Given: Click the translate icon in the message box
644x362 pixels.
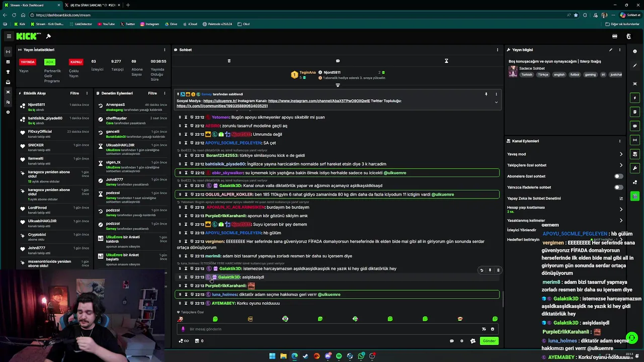Looking at the screenshot, I should (484, 329).
